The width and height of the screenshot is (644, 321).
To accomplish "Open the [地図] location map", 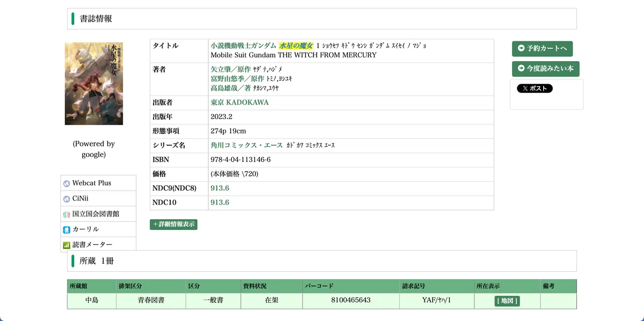I will [x=507, y=301].
